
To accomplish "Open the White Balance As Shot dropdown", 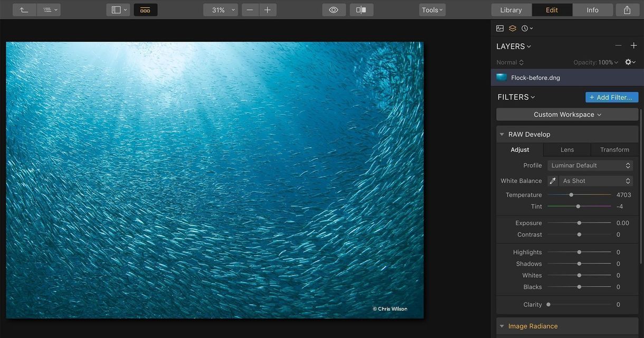I will point(596,181).
